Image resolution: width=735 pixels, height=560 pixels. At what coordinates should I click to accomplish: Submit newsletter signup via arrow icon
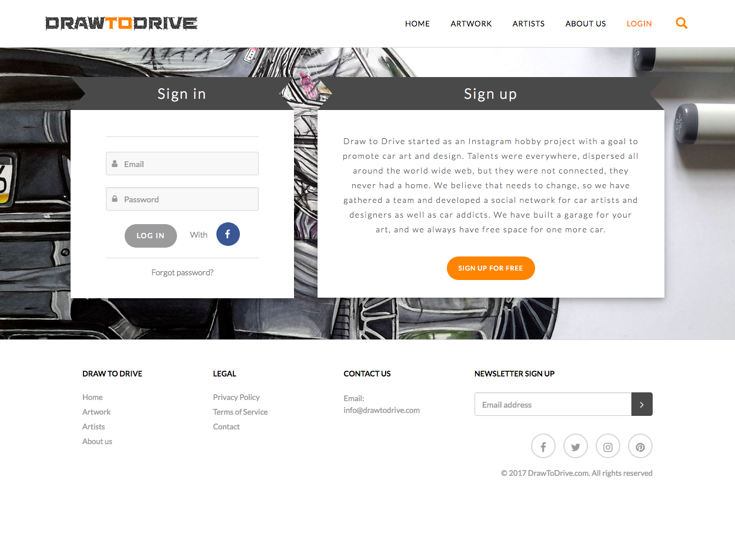[x=642, y=404]
